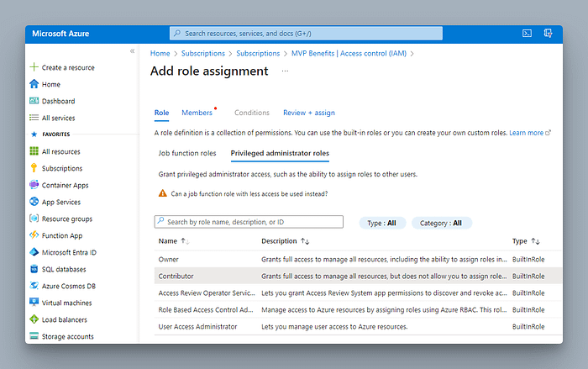This screenshot has height=369, width=588.
Task: Select the Access Review Operator Service role
Action: click(x=358, y=293)
